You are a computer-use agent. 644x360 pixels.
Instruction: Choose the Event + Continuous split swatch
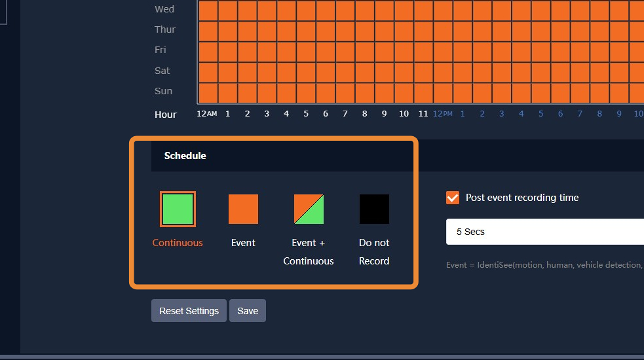click(x=309, y=209)
